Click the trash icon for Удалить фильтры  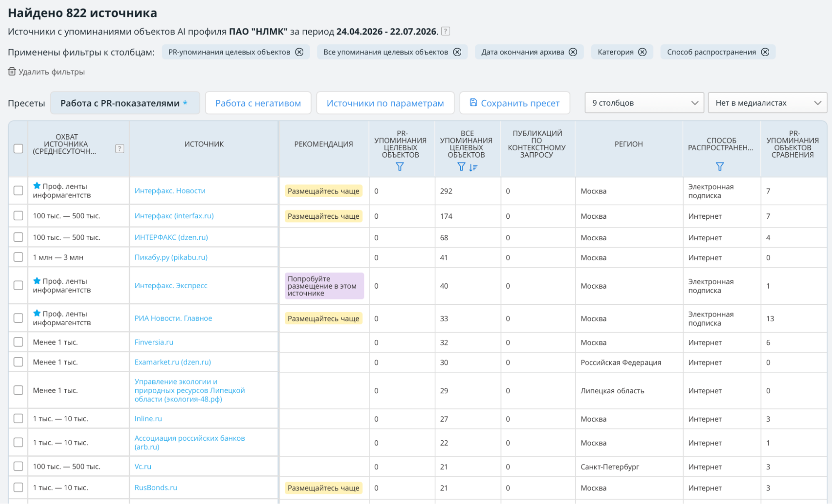pos(12,72)
